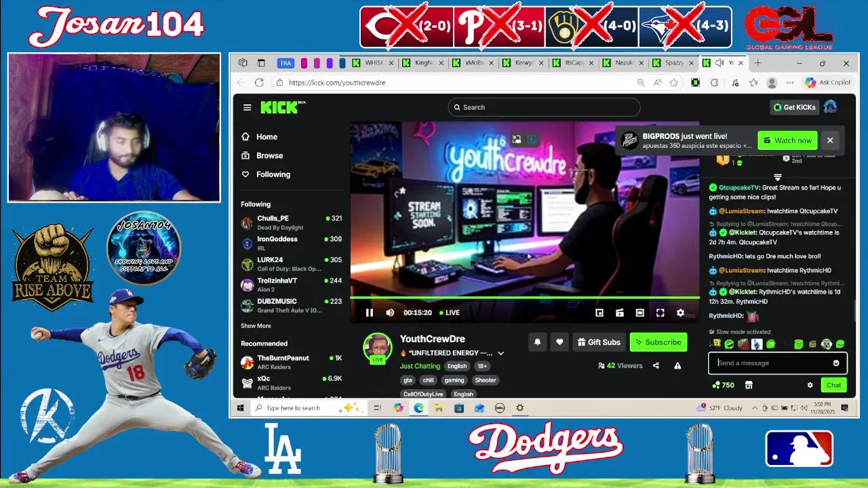Pause the live stream video
Viewport: 868px width, 488px height.
click(x=370, y=312)
